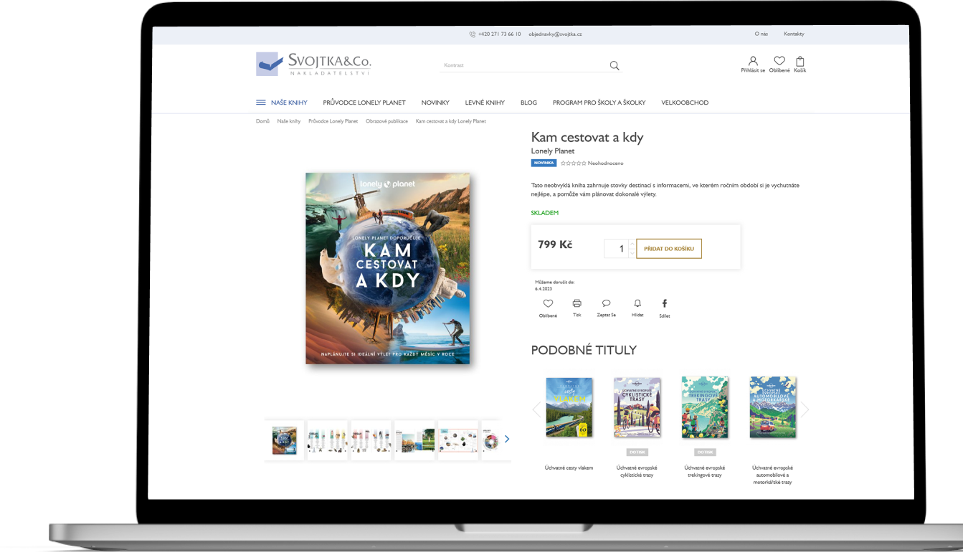Screen dimensions: 963x560
Task: Click Úchvatné evropské cyklistické trasy title
Action: [637, 471]
